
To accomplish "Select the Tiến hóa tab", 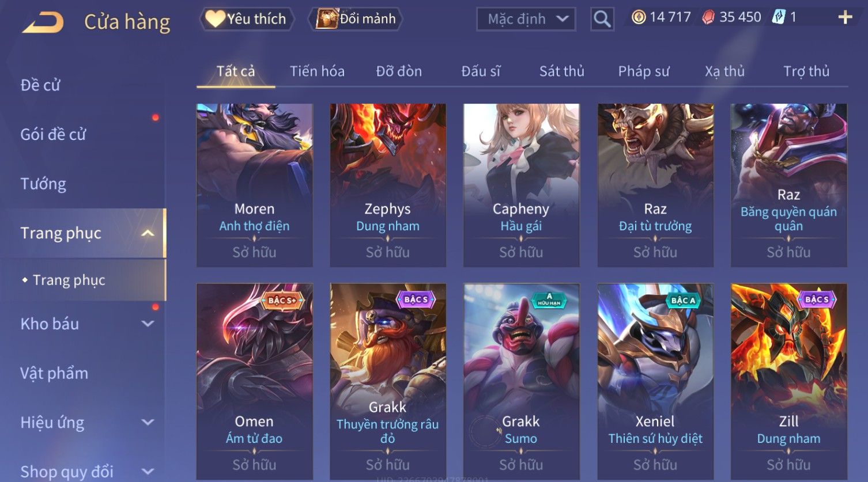I will tap(317, 71).
